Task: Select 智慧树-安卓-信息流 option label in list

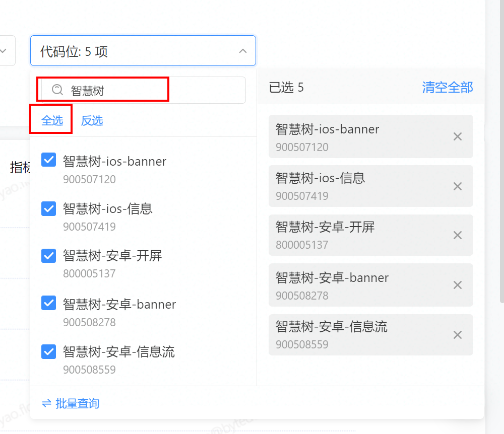Action: (118, 352)
